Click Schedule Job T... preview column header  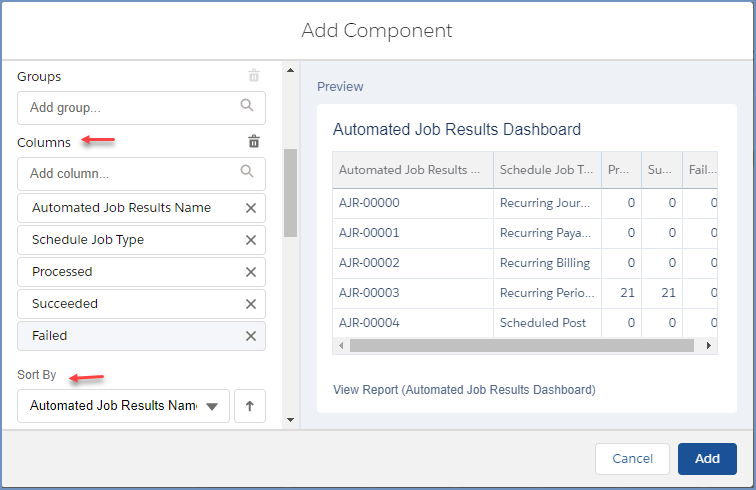(x=547, y=170)
